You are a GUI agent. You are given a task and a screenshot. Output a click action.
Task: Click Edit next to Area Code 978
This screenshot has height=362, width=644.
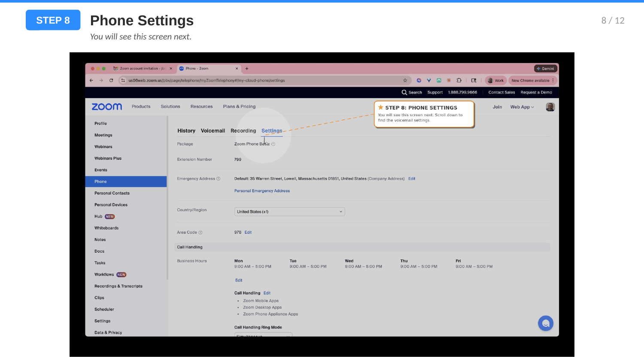[x=248, y=232]
